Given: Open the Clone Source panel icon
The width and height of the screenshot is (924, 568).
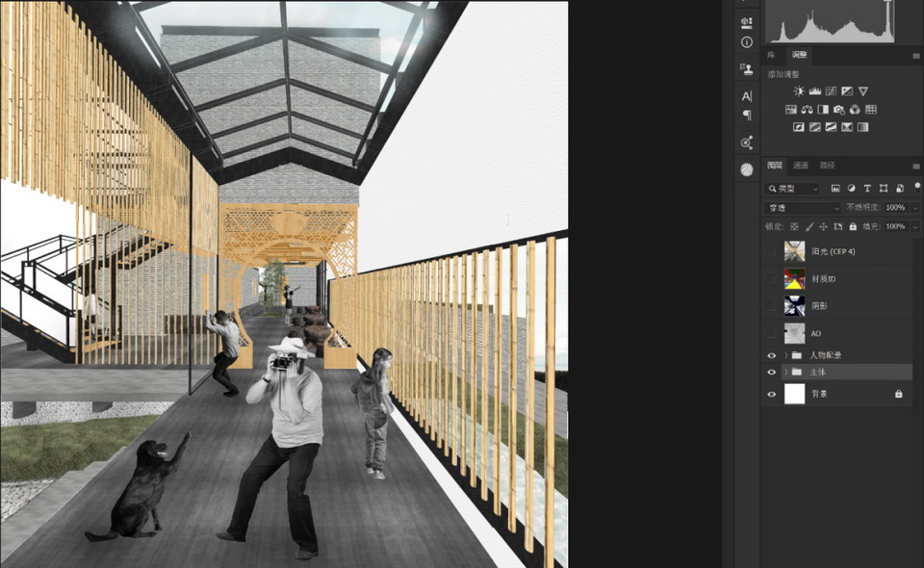Looking at the screenshot, I should (747, 68).
